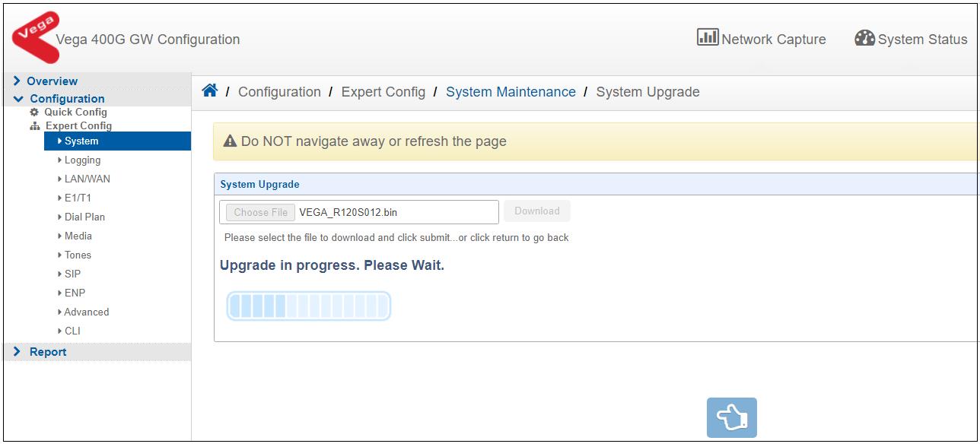Click the System Upgrade panel header
Image resolution: width=980 pixels, height=447 pixels.
coord(597,184)
